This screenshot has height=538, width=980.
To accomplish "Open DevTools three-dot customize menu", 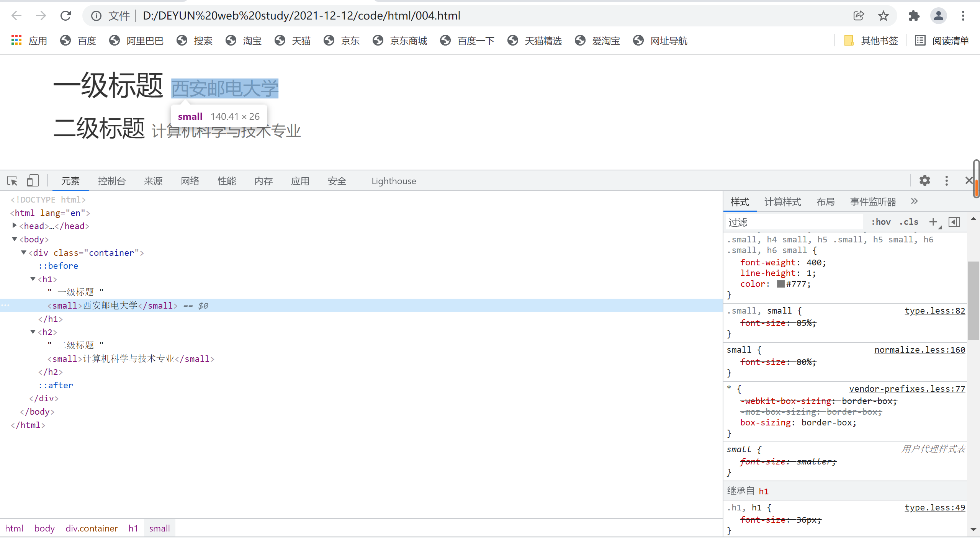I will click(x=946, y=181).
